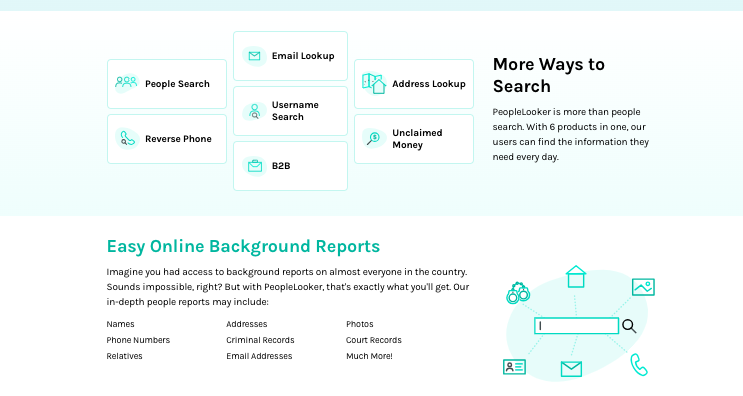Viewport: 743px width, 396px height.
Task: Click the handcuffs icon in illustration
Action: pyautogui.click(x=517, y=293)
